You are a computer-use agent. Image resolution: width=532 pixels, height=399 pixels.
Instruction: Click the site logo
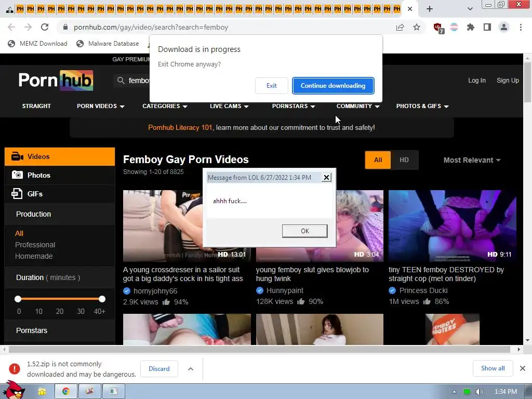56,81
